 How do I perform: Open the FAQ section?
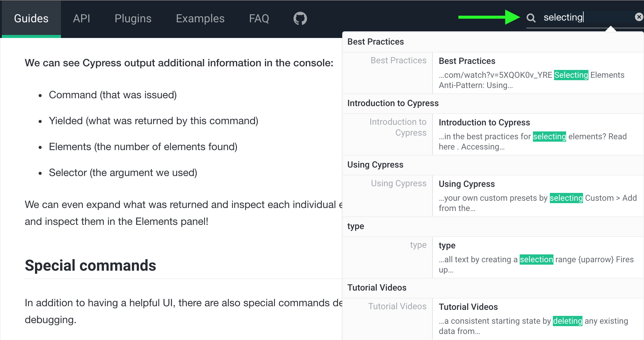[x=259, y=18]
